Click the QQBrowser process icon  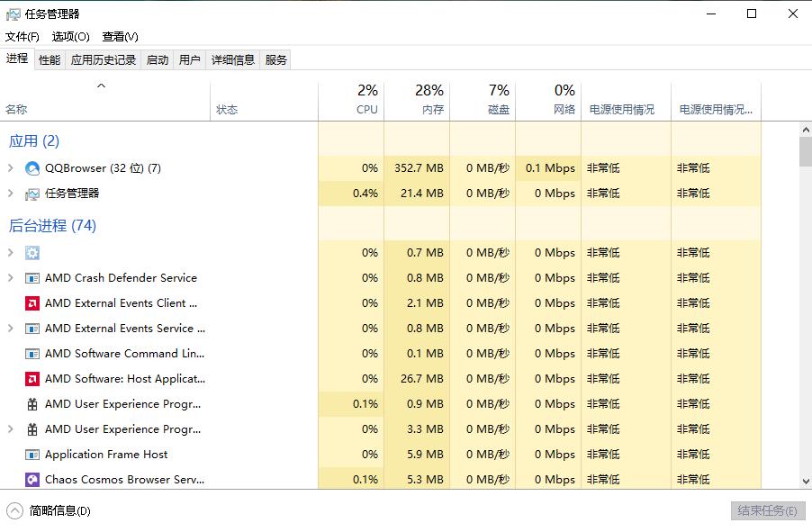point(34,167)
